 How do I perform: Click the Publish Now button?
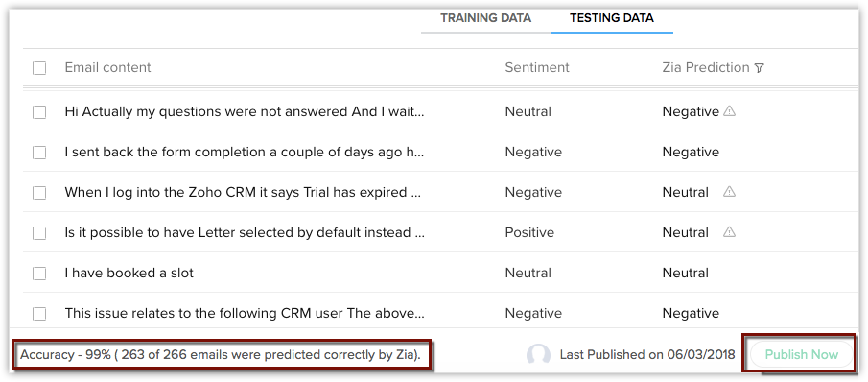coord(802,355)
